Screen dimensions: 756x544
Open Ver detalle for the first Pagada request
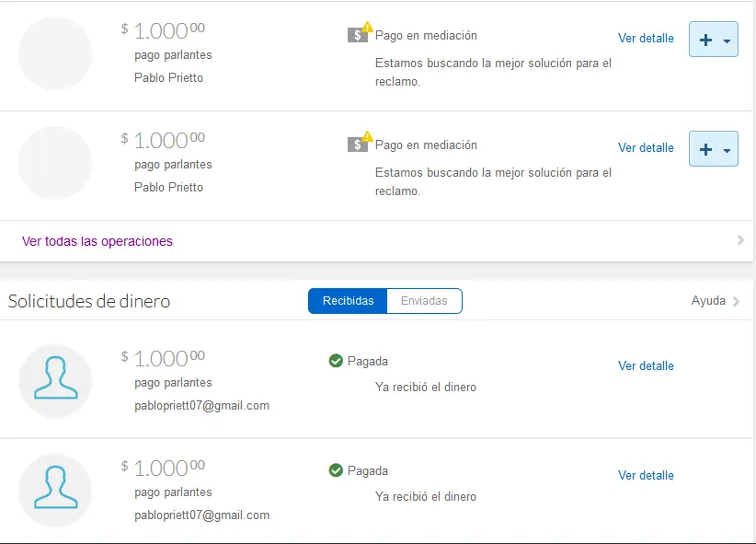pos(646,365)
